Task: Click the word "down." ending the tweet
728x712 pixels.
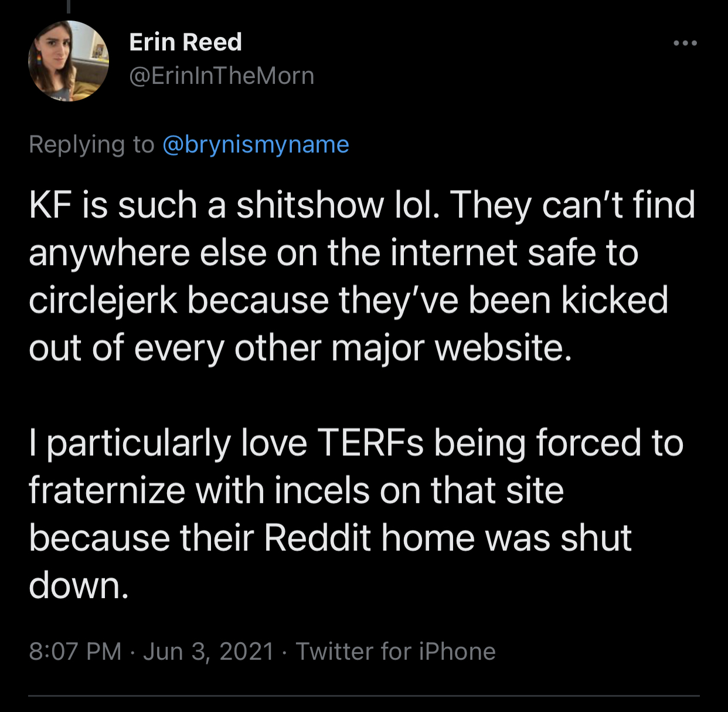Action: click(79, 585)
